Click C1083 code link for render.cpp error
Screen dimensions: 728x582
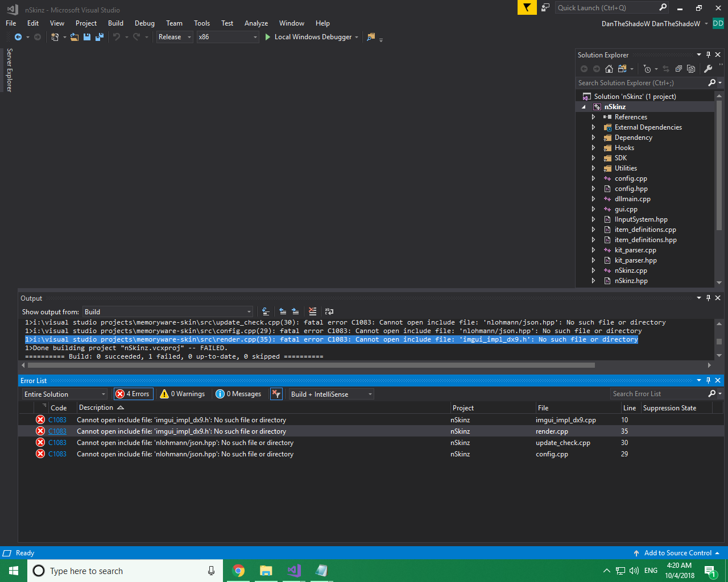pyautogui.click(x=57, y=431)
